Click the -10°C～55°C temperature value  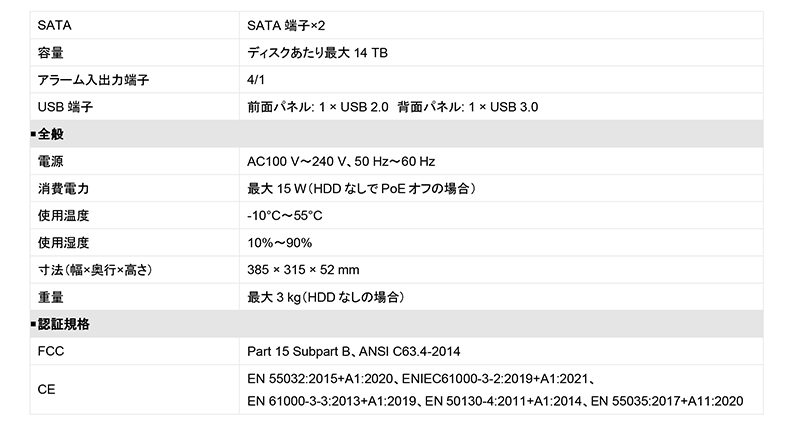[285, 215]
